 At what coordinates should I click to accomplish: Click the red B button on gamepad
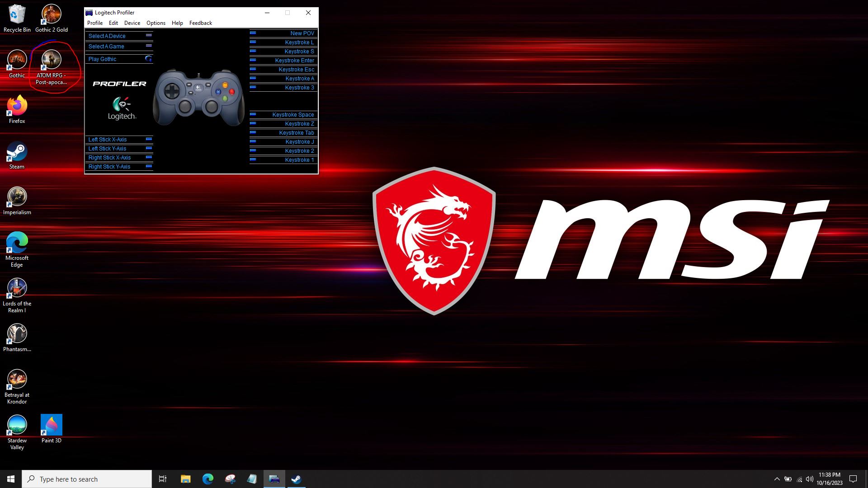coord(231,92)
